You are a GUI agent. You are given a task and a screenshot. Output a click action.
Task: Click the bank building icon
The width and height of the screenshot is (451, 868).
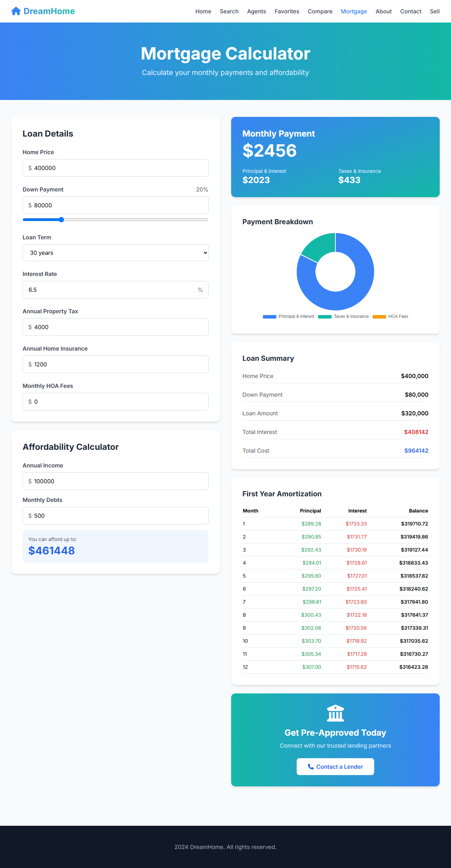pos(335,713)
